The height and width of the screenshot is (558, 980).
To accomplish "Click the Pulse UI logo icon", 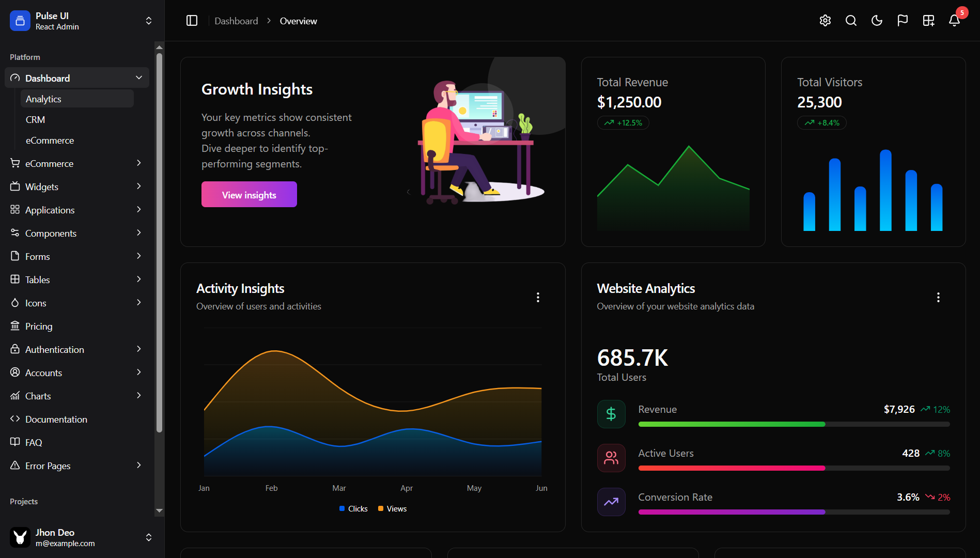I will [x=20, y=21].
